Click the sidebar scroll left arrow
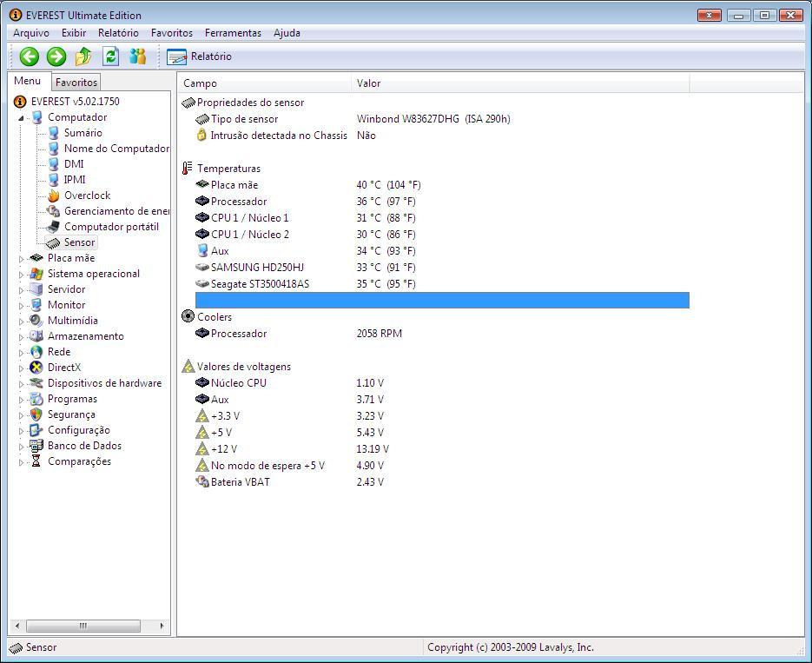The height and width of the screenshot is (663, 812). [x=17, y=626]
